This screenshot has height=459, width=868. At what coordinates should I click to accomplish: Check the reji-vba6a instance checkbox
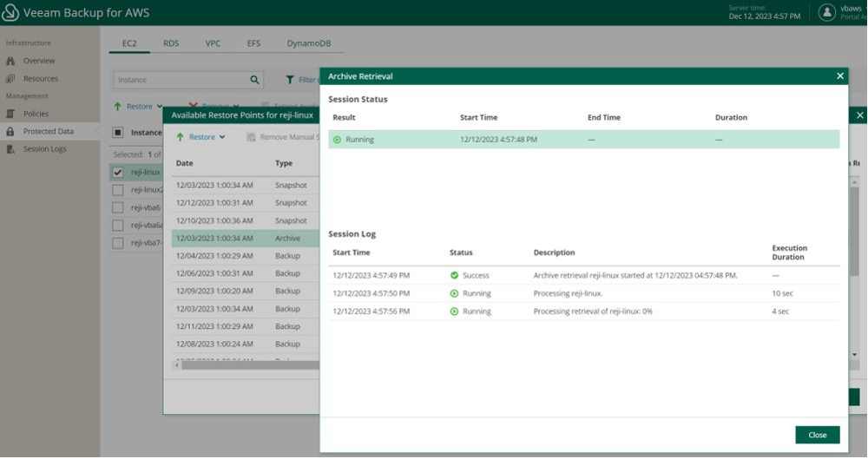[x=118, y=226]
